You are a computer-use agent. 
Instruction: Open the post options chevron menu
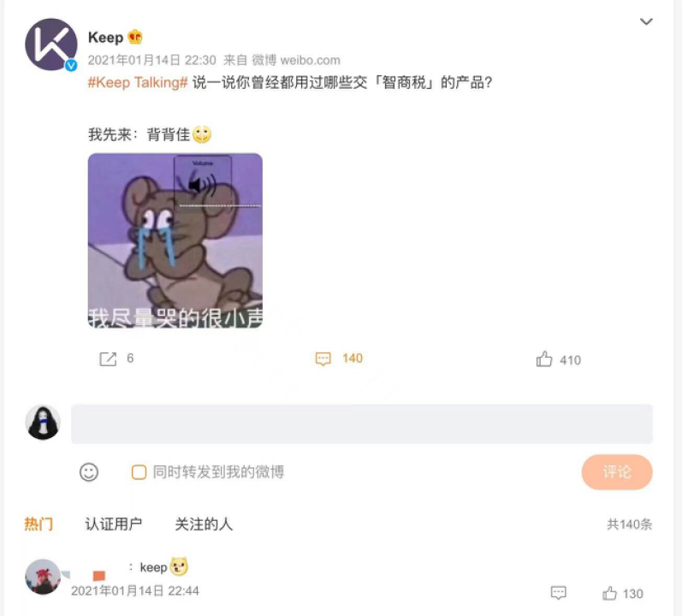click(646, 21)
